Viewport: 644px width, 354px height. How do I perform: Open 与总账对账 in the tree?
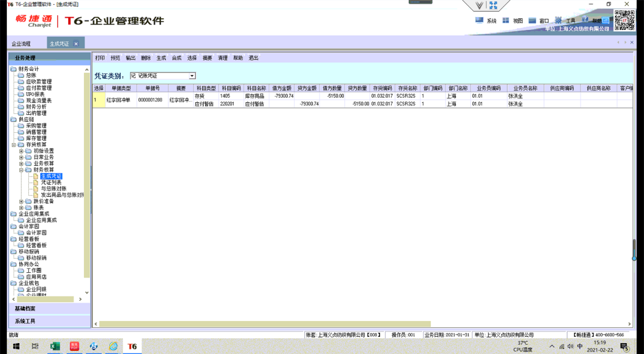(54, 189)
